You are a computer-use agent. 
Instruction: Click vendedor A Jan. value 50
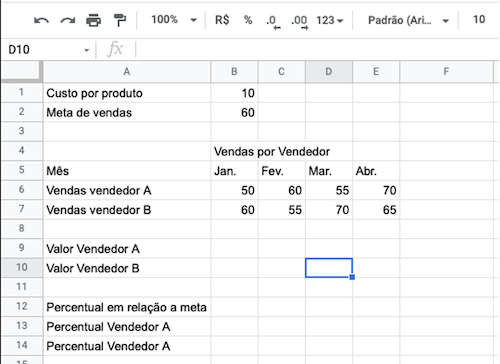tap(234, 190)
